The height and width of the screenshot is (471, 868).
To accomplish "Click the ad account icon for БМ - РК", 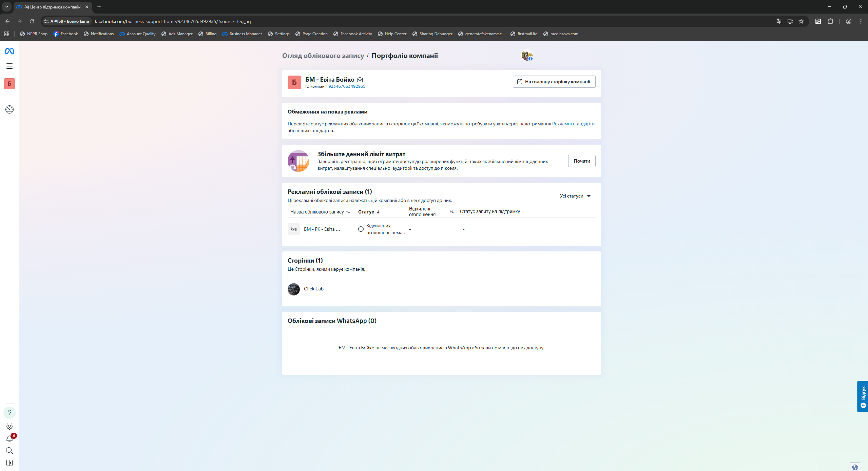I will point(294,229).
